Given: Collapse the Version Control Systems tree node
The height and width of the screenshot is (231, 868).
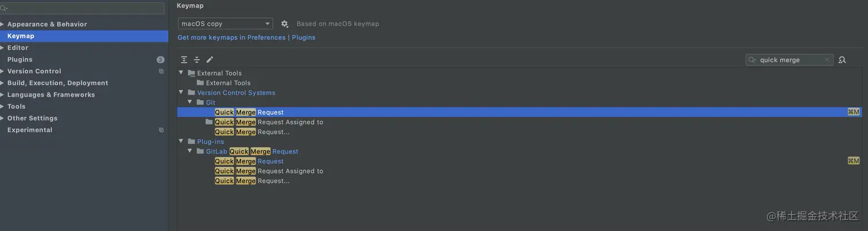Looking at the screenshot, I should point(181,92).
